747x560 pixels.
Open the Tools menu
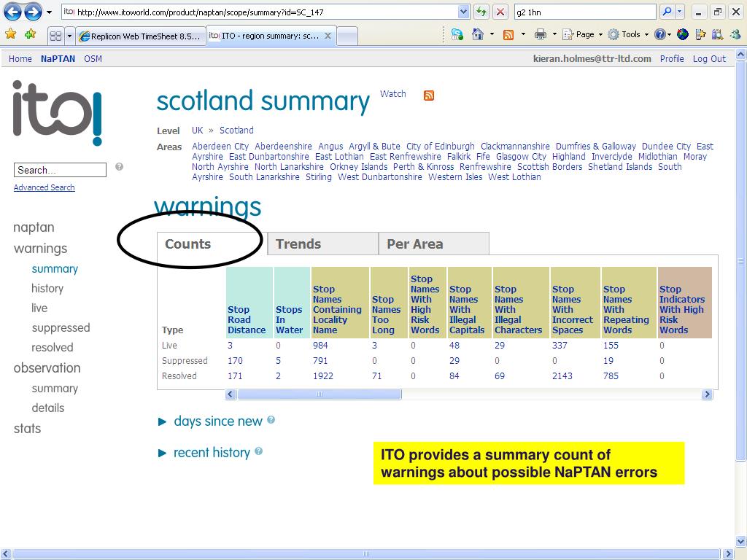pyautogui.click(x=628, y=34)
